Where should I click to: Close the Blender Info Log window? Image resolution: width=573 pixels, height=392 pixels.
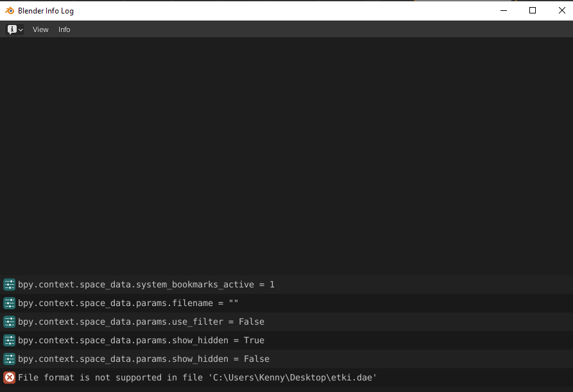[561, 11]
